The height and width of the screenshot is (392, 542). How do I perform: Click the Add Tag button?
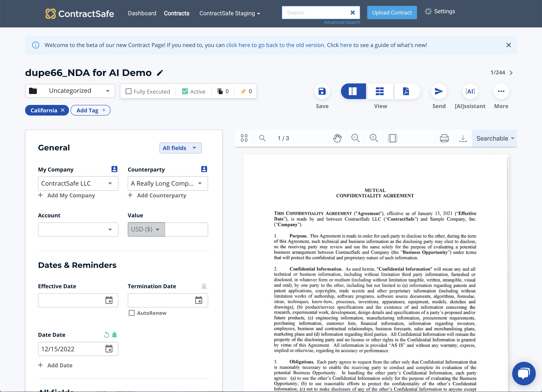pos(90,110)
